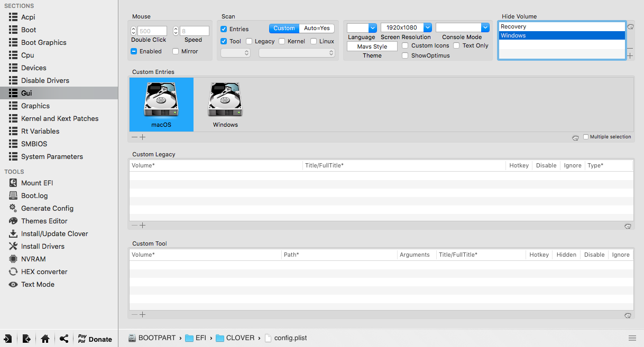
Task: Click the EFI folder in path bar
Action: [196, 338]
